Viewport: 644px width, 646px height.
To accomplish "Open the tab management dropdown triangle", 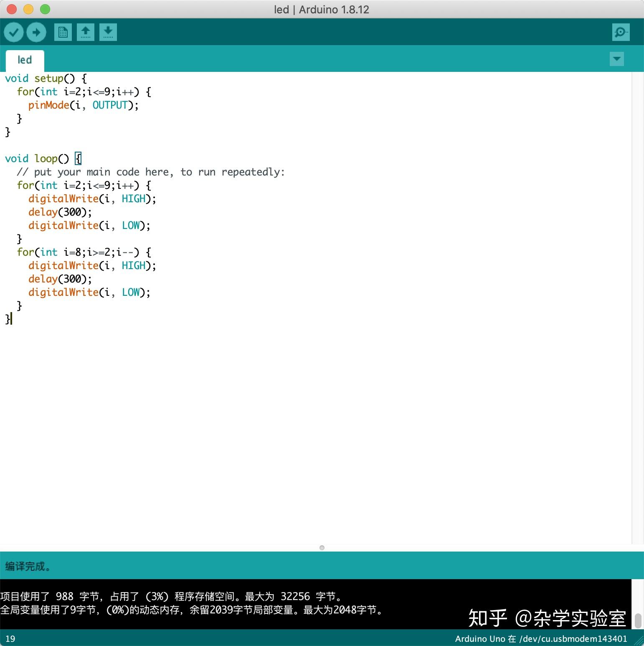I will pos(617,59).
